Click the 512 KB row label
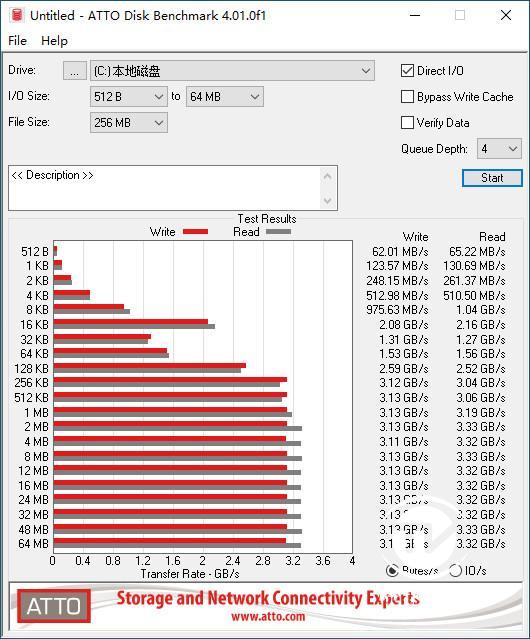 31,397
